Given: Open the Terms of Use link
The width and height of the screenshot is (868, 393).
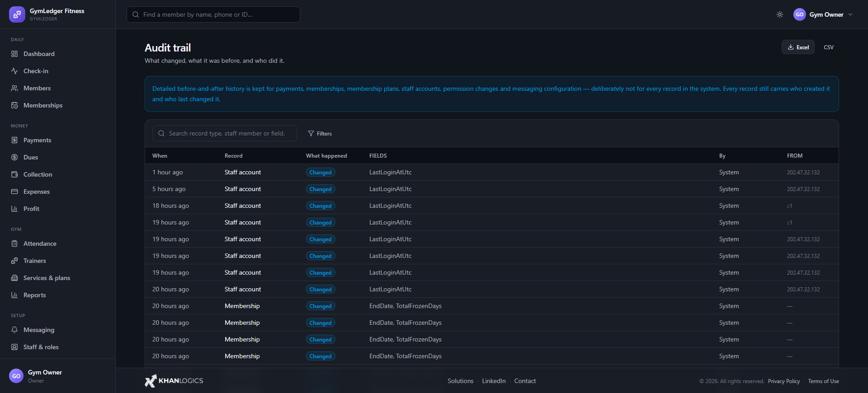Looking at the screenshot, I should (x=824, y=381).
